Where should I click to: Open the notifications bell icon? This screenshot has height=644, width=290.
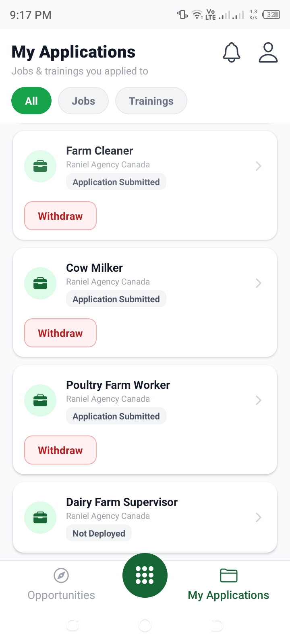click(232, 52)
